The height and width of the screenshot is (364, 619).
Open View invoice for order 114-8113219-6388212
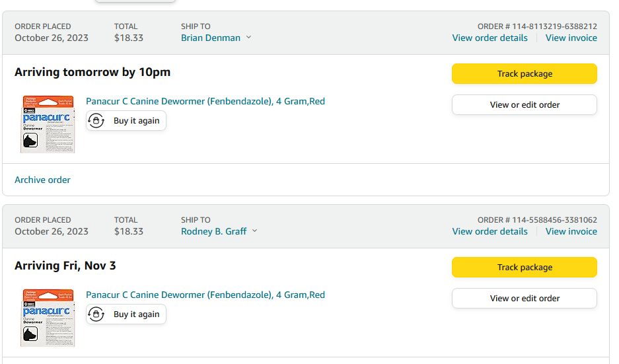point(571,38)
